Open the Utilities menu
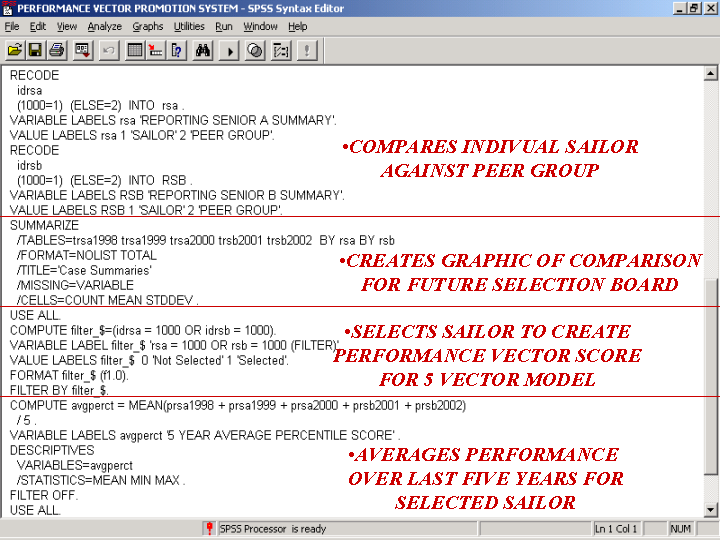Image resolution: width=720 pixels, height=540 pixels. click(x=189, y=27)
